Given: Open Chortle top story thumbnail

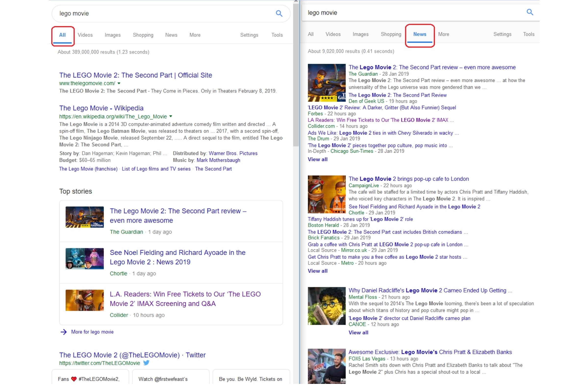Looking at the screenshot, I should tap(85, 258).
